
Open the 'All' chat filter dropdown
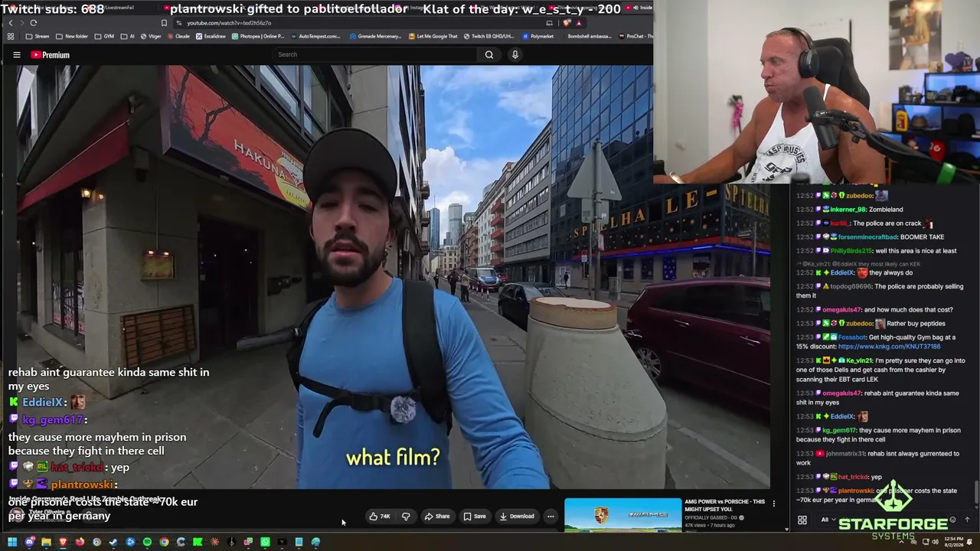828,520
